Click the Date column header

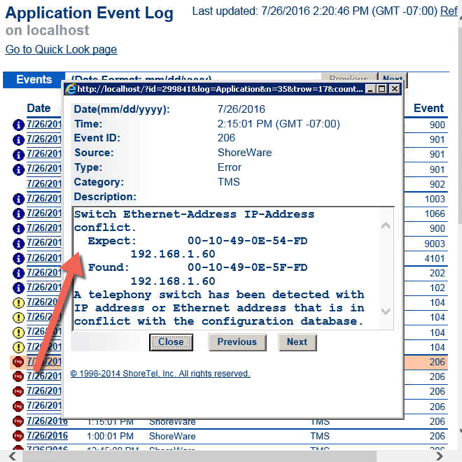click(x=39, y=108)
